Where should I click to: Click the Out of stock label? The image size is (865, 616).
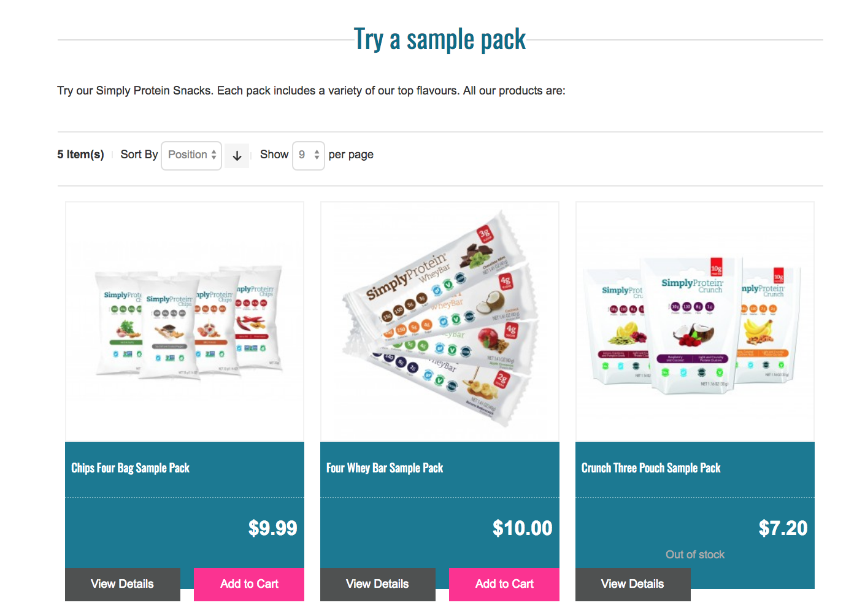click(x=695, y=555)
